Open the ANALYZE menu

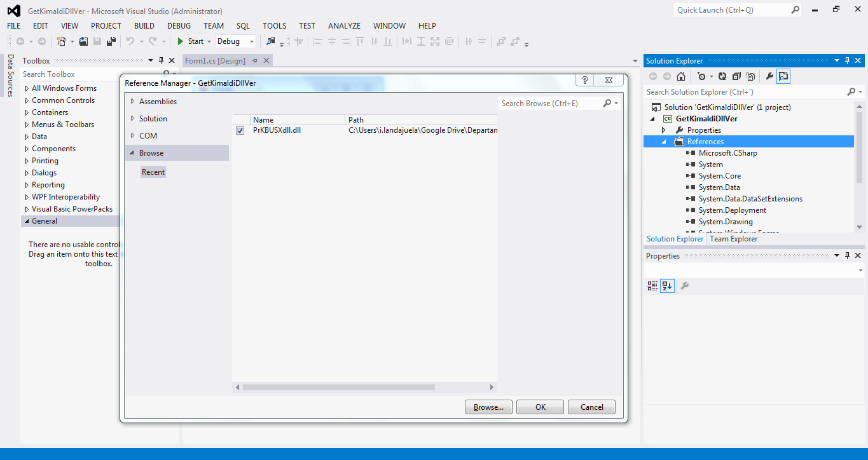point(344,26)
